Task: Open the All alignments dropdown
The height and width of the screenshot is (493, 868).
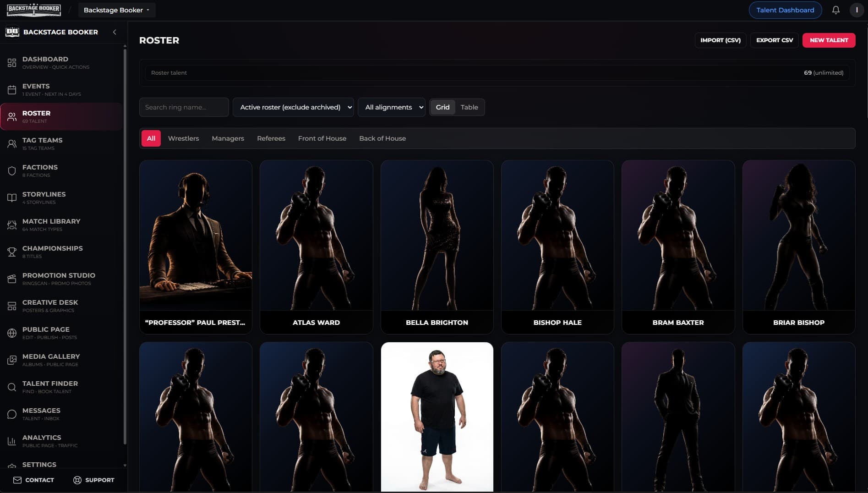Action: (x=391, y=107)
